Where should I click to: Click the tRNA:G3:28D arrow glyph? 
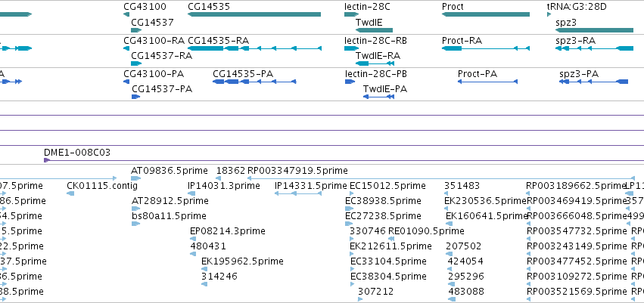click(x=549, y=15)
